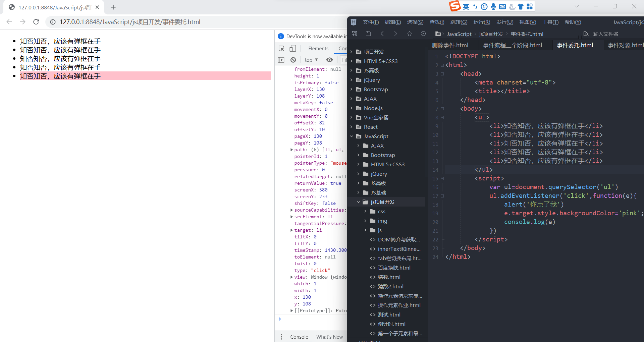Click the Run button in HBuilderX toolbar
Image resolution: width=644 pixels, height=342 pixels.
(423, 34)
